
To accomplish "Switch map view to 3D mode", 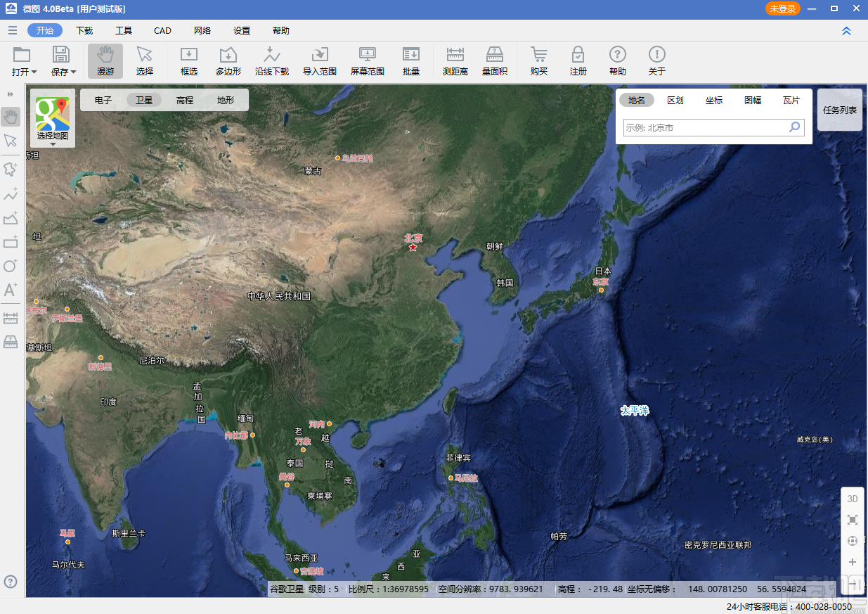I will [853, 499].
